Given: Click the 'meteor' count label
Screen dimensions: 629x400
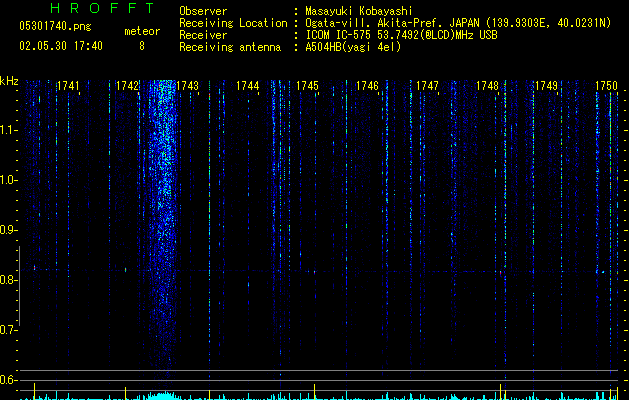Looking at the screenshot, I should (142, 31).
